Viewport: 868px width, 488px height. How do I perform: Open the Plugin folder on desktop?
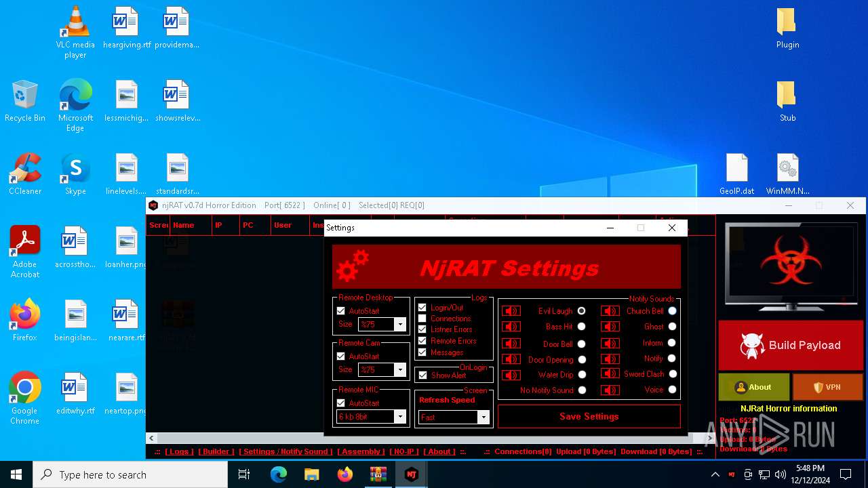point(787,28)
